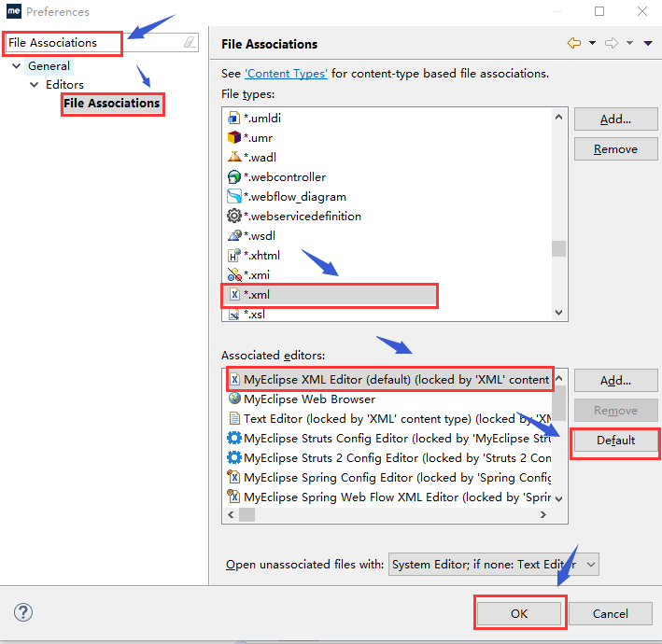
Task: Select MyEclipse Web Browser editor text
Action: coord(309,399)
